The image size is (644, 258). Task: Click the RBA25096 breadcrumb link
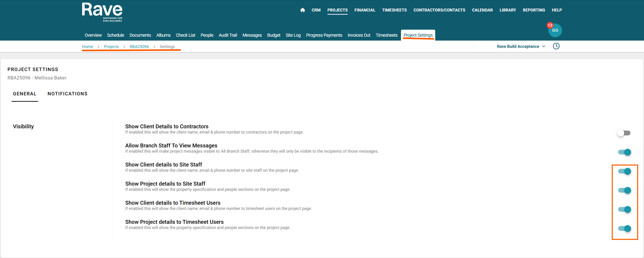pos(139,47)
